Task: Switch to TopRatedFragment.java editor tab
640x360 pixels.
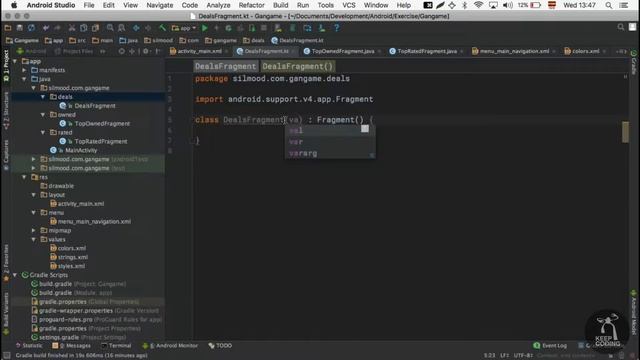Action: click(427, 51)
